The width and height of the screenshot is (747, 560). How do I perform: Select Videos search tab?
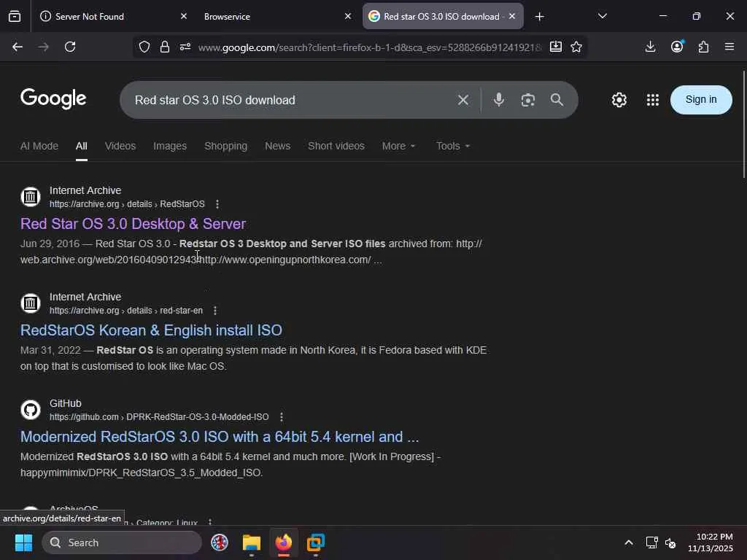pos(120,146)
